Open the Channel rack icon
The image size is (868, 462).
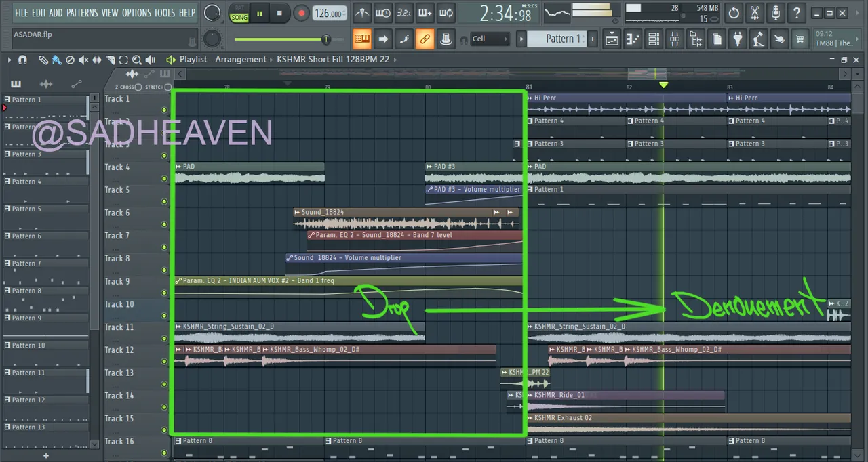tap(654, 39)
